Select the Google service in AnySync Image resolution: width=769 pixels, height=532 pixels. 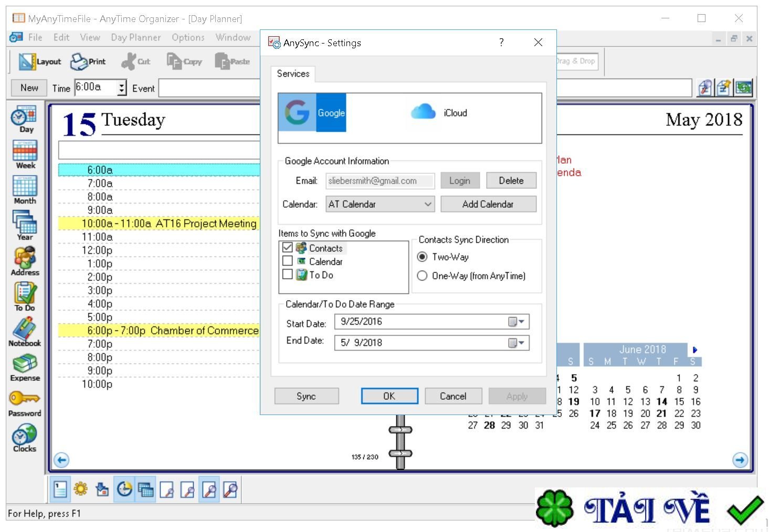312,113
